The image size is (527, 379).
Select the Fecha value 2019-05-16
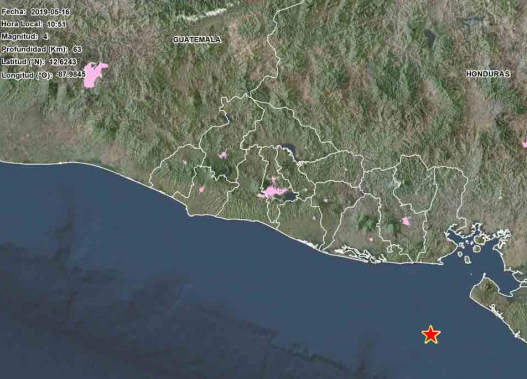(50, 12)
